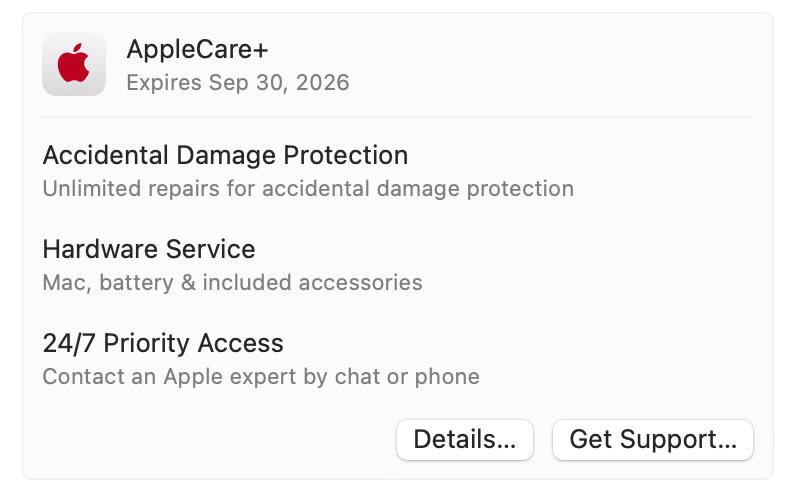Viewport: 798px width, 492px height.
Task: Click the word "Access" in the 24/7 heading
Action: (240, 343)
